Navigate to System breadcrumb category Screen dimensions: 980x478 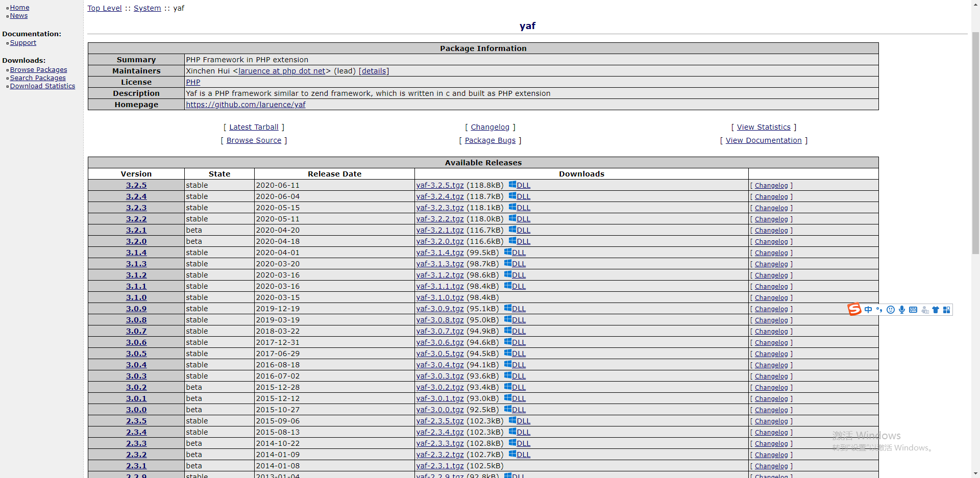pos(148,8)
